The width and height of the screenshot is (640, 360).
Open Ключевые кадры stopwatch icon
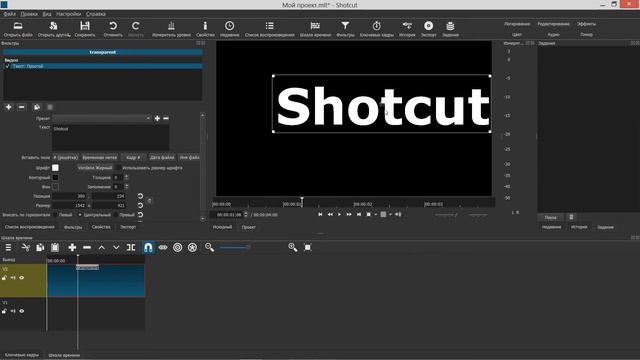click(x=376, y=26)
